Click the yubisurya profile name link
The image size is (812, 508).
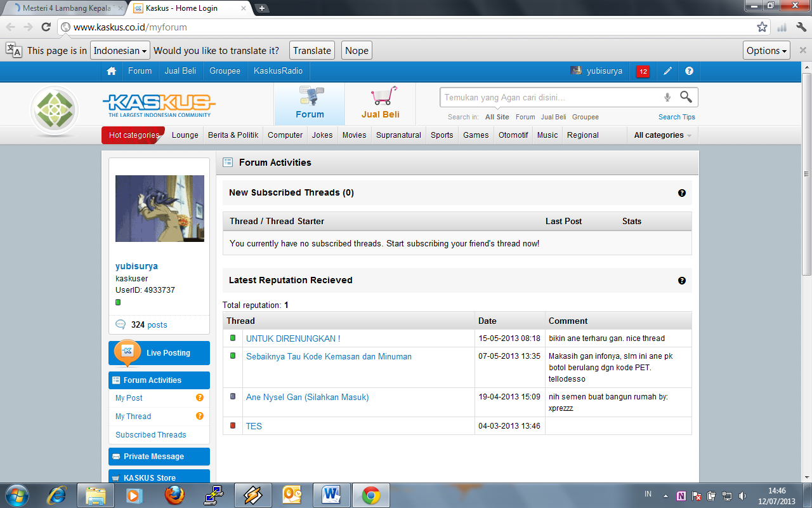(136, 266)
